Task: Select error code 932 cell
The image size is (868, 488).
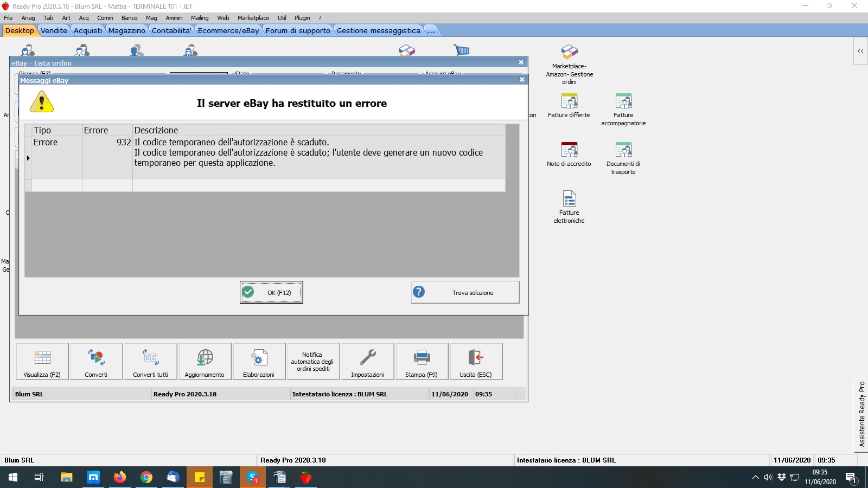Action: [107, 157]
